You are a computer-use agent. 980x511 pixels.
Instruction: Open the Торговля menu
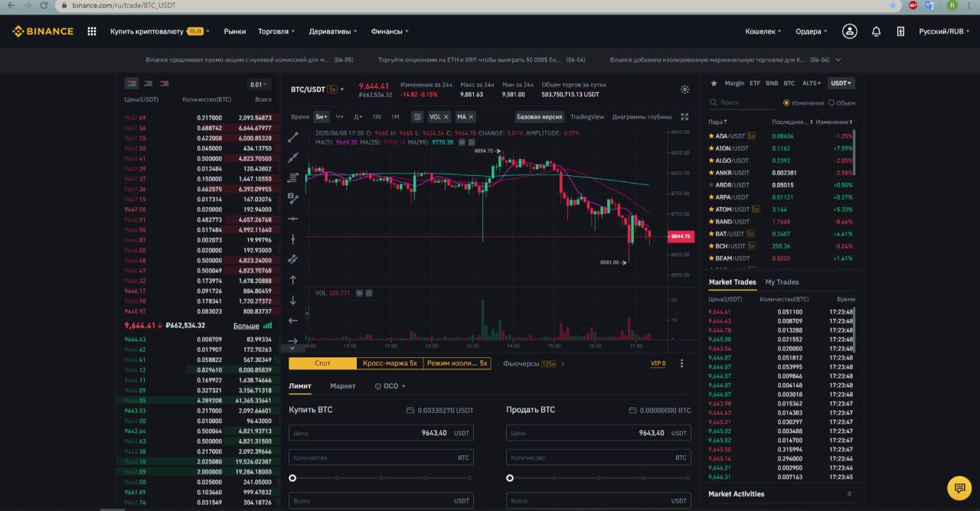pyautogui.click(x=276, y=31)
